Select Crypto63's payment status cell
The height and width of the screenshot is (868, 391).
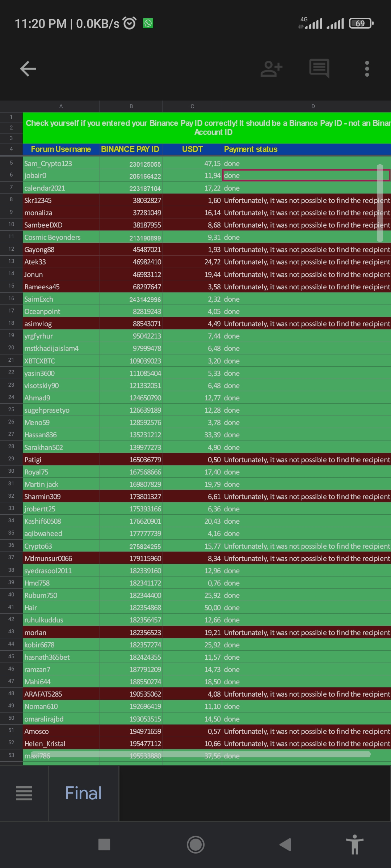306,546
